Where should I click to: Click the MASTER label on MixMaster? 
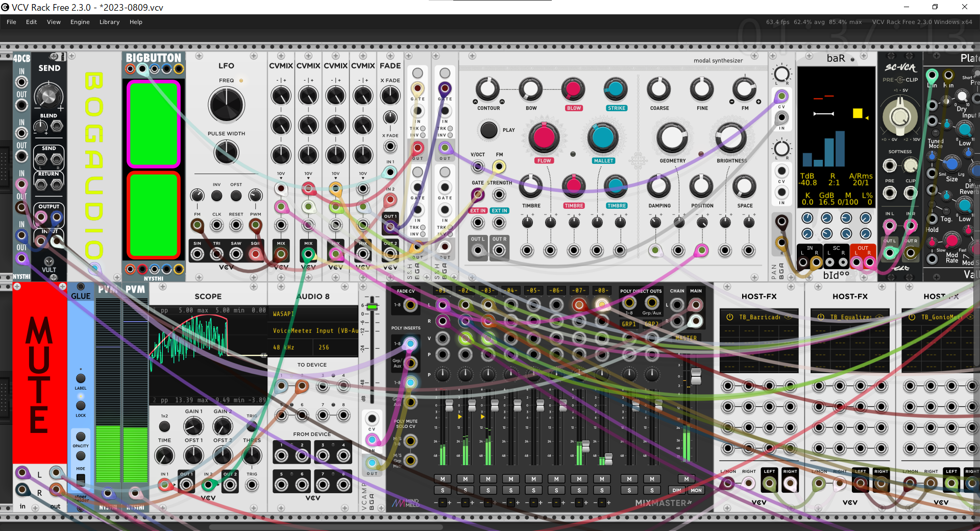pos(687,338)
